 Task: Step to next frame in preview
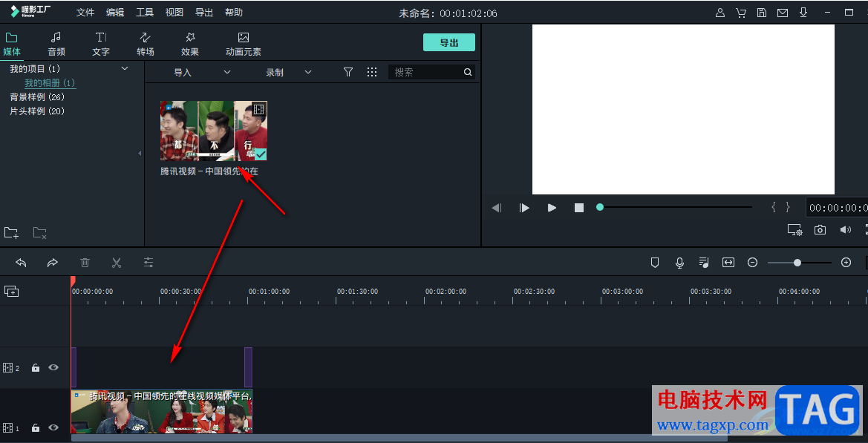click(x=523, y=208)
